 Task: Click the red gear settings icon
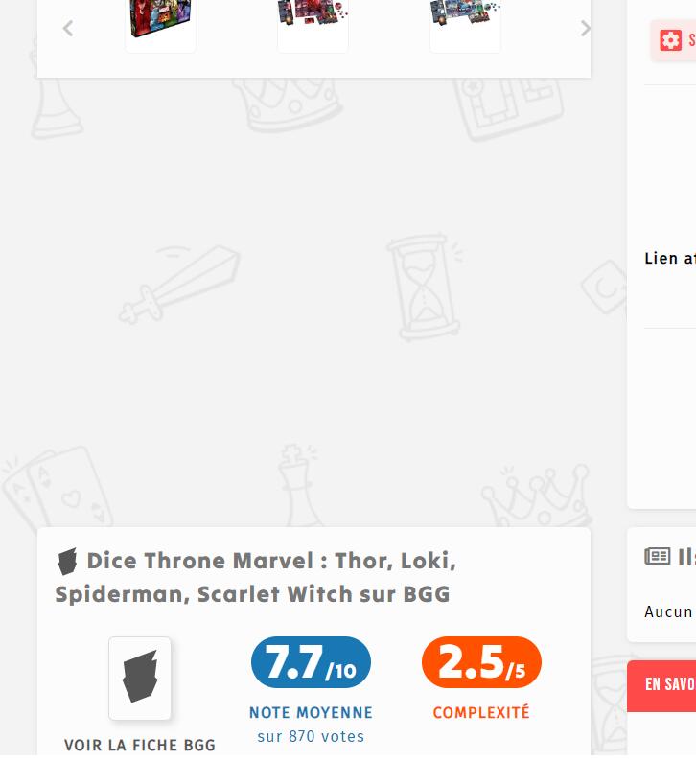point(670,40)
